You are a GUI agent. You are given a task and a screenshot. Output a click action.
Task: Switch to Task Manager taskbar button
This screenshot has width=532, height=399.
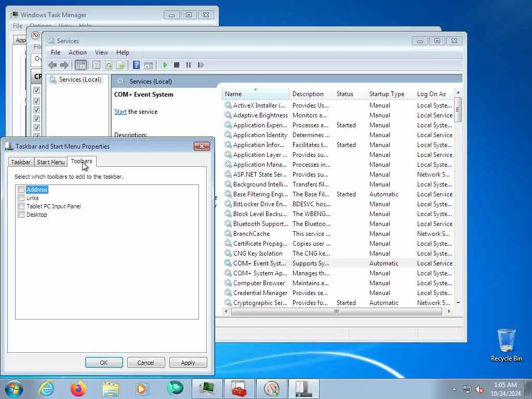coord(207,389)
